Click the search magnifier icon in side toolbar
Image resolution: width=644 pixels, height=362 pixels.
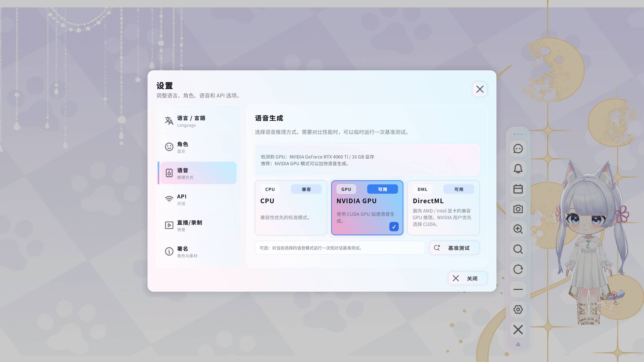tap(518, 249)
